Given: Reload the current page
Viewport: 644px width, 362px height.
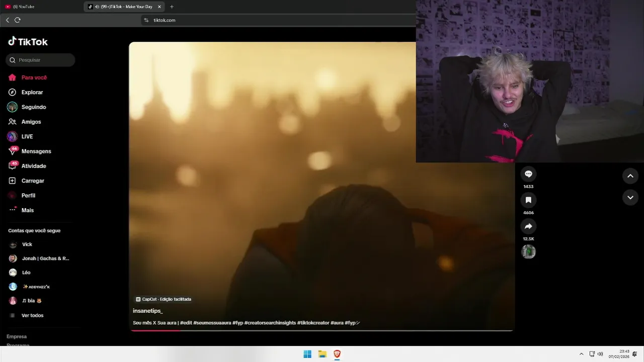Looking at the screenshot, I should (x=18, y=20).
